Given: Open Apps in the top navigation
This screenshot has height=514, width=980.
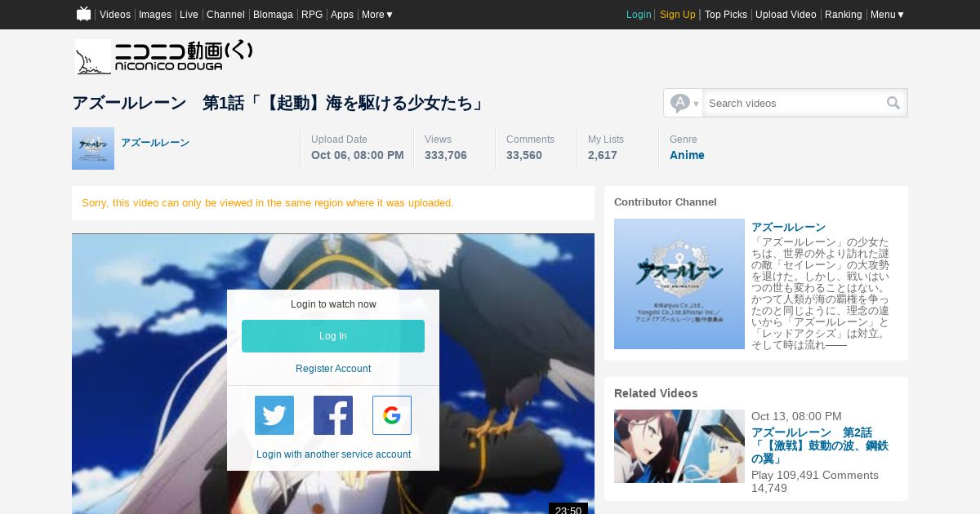Looking at the screenshot, I should 342,15.
